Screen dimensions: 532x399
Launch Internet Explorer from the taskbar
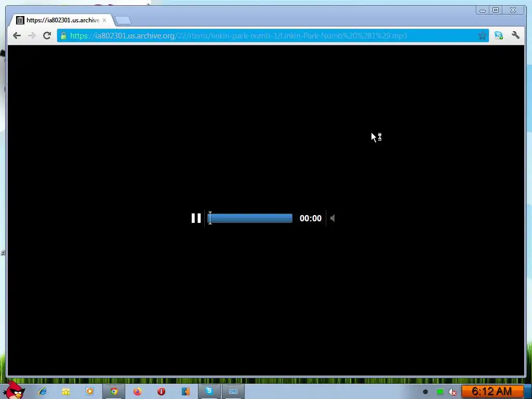pyautogui.click(x=43, y=392)
